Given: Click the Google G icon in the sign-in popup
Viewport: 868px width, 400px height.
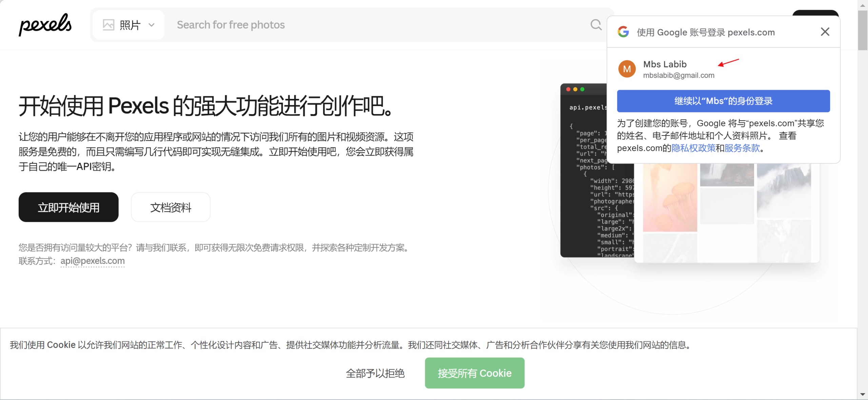Looking at the screenshot, I should tap(623, 32).
